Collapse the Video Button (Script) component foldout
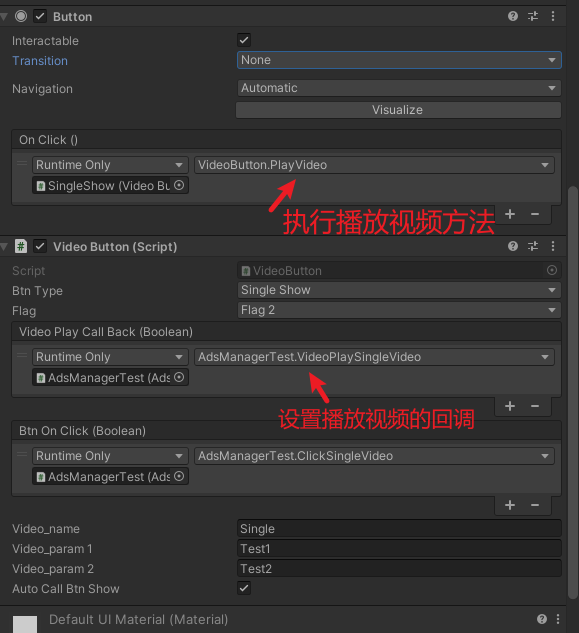This screenshot has width=579, height=633. point(4,247)
